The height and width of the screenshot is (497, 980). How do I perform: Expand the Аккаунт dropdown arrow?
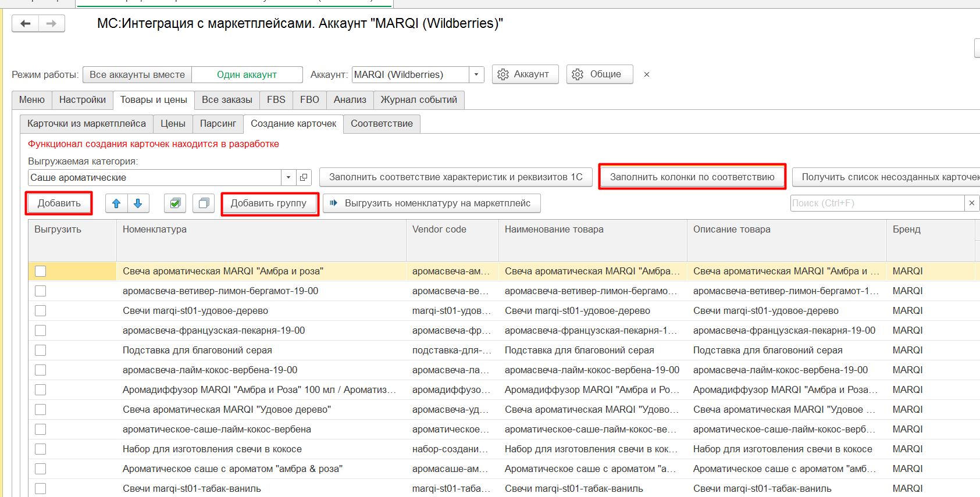tap(476, 74)
